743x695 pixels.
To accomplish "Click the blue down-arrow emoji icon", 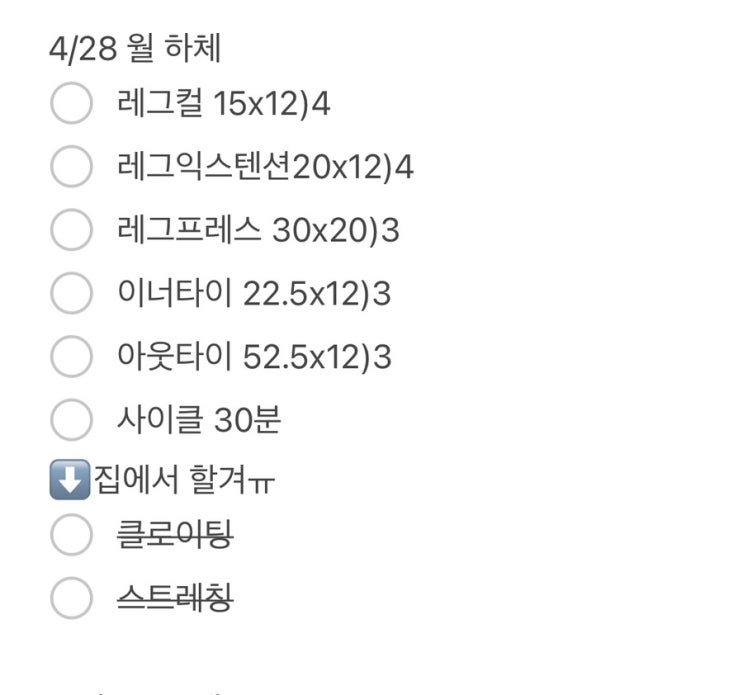I will [69, 481].
